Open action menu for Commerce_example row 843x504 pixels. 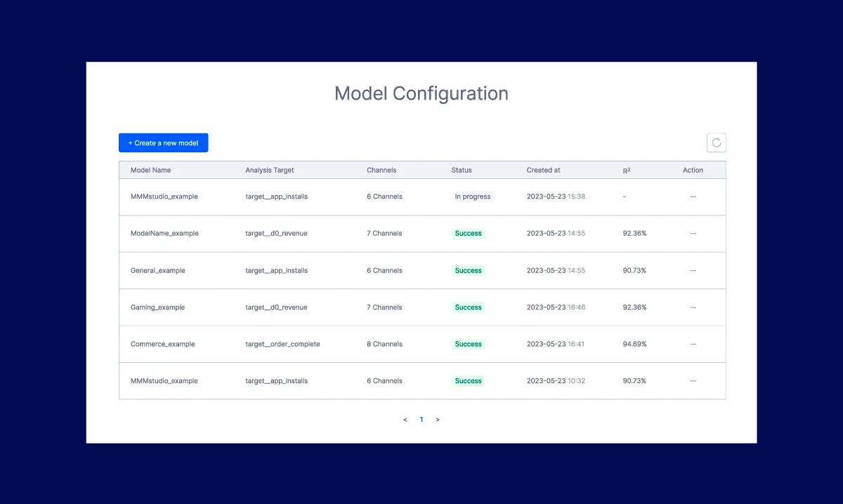[x=693, y=344]
